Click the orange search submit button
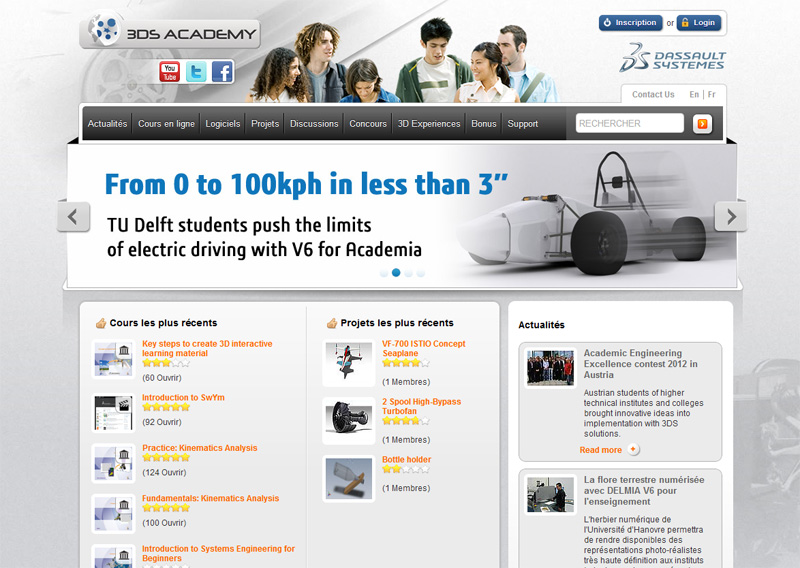The width and height of the screenshot is (800, 568). (x=702, y=124)
